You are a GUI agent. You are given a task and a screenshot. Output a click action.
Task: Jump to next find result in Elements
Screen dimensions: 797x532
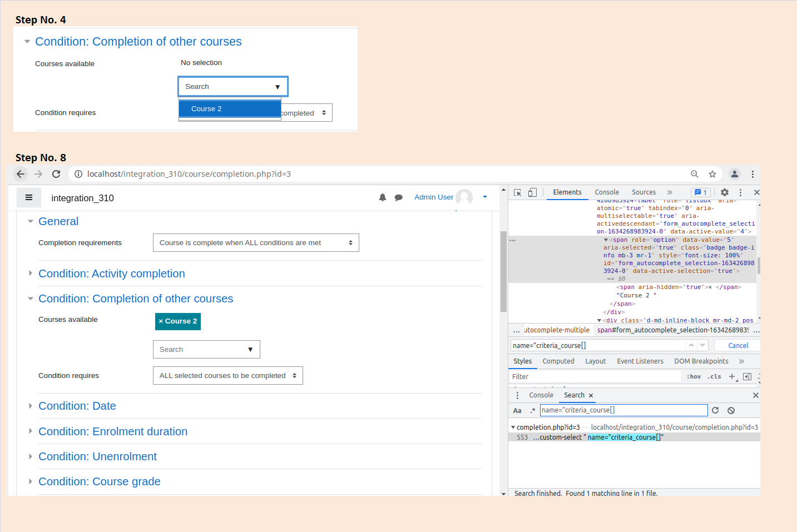[x=702, y=345]
